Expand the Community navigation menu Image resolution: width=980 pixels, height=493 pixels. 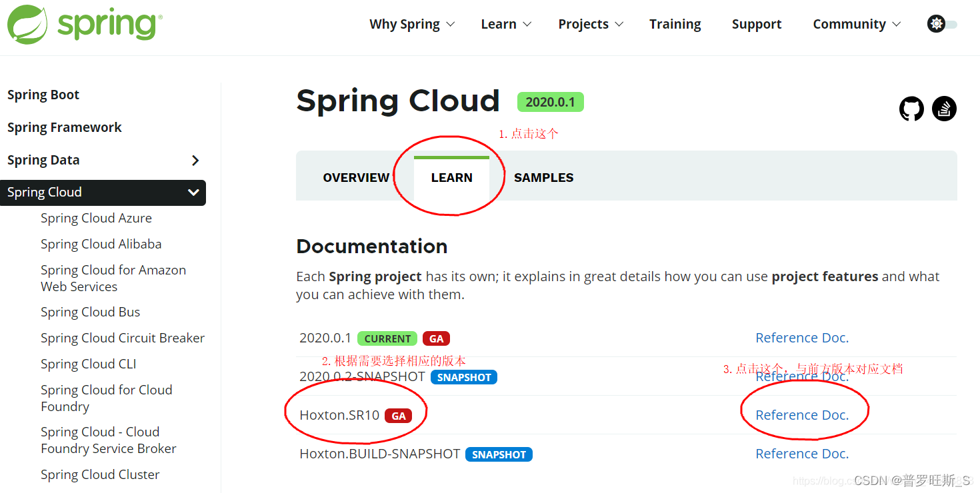pos(857,24)
